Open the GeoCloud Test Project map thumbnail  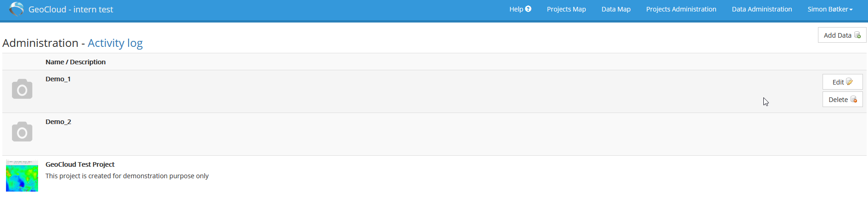pyautogui.click(x=22, y=175)
